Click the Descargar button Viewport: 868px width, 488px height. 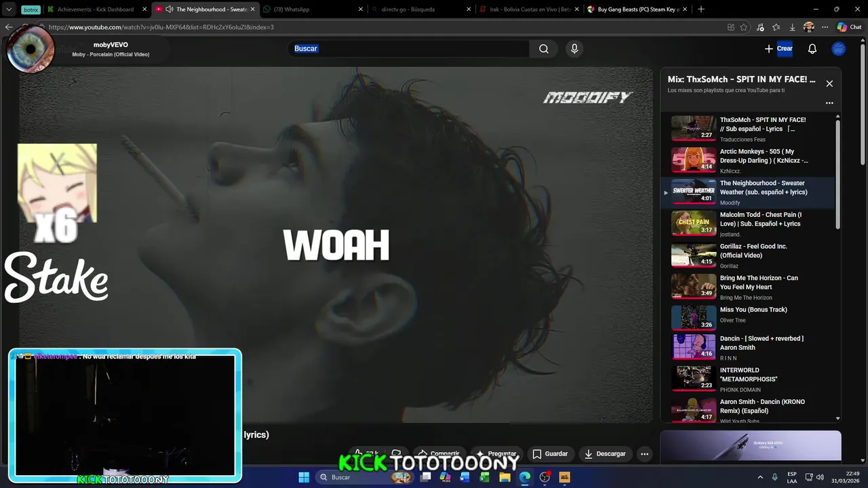605,453
